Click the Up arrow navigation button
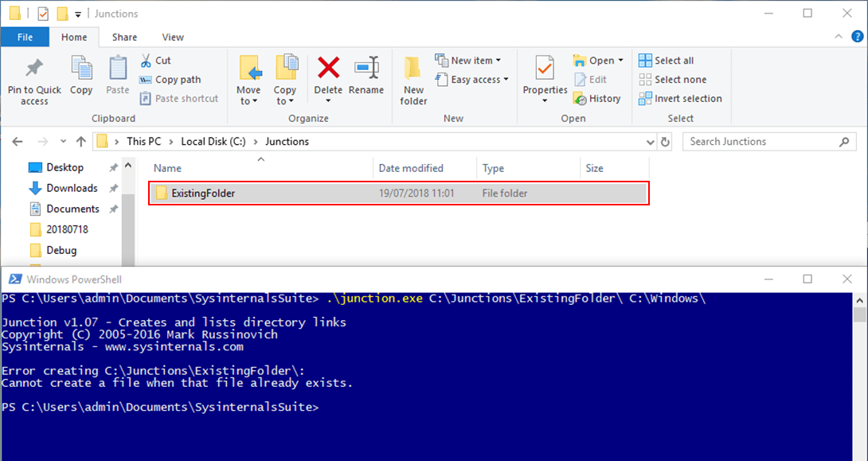 click(x=80, y=142)
